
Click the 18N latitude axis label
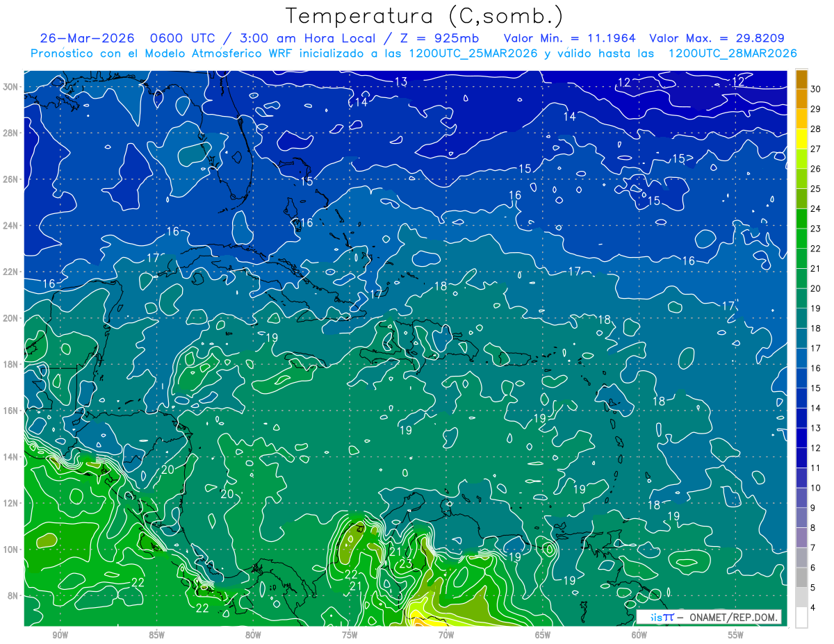[x=13, y=364]
